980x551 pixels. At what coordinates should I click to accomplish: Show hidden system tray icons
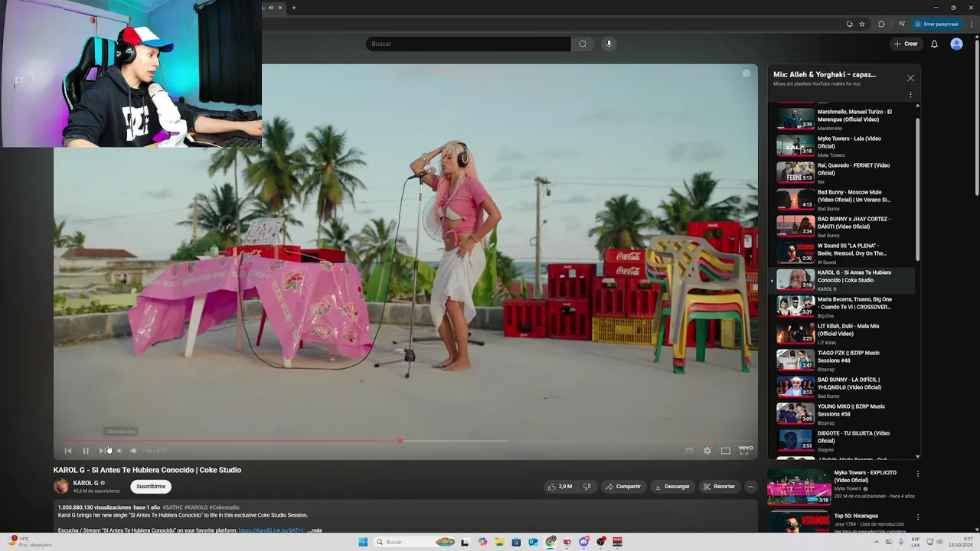(x=877, y=542)
